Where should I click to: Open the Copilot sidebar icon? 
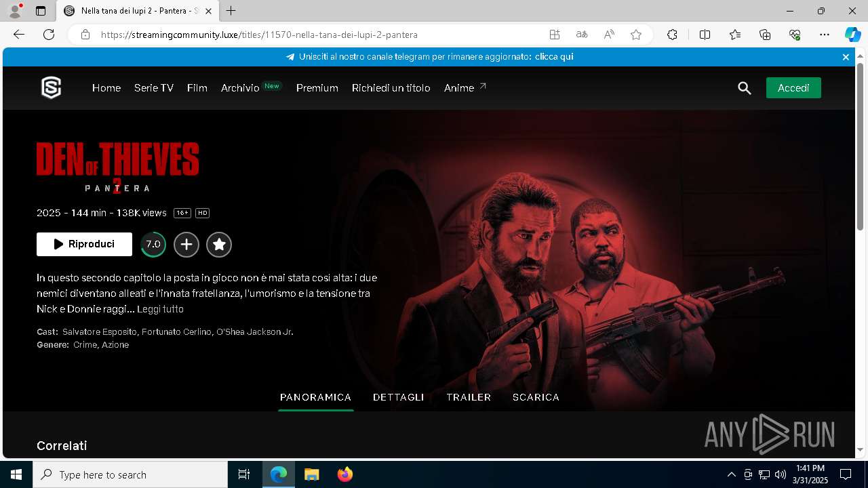852,35
